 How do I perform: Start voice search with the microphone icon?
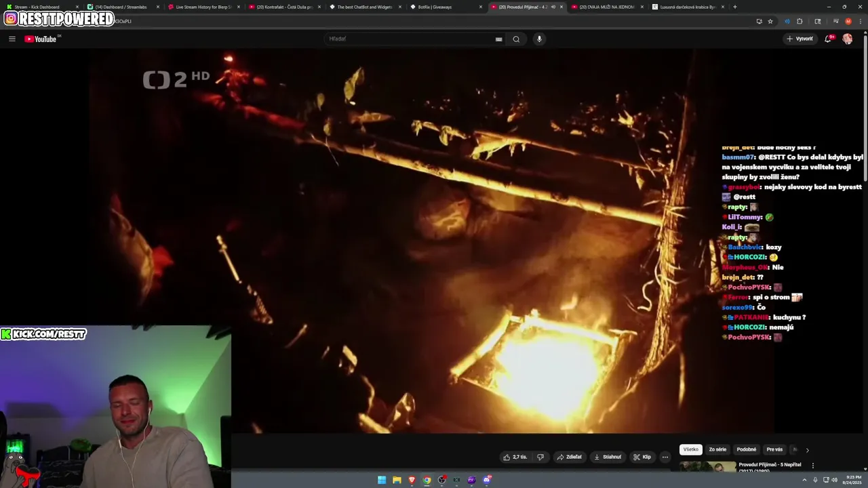tap(539, 39)
